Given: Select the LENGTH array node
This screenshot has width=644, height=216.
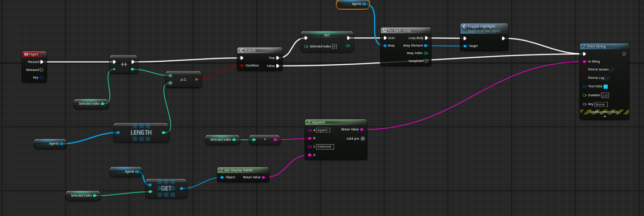Looking at the screenshot, I should pos(141,133).
